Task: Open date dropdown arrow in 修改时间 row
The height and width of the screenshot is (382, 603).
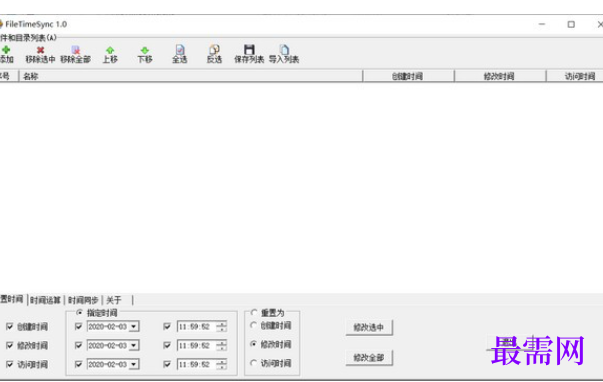Action: pos(133,345)
